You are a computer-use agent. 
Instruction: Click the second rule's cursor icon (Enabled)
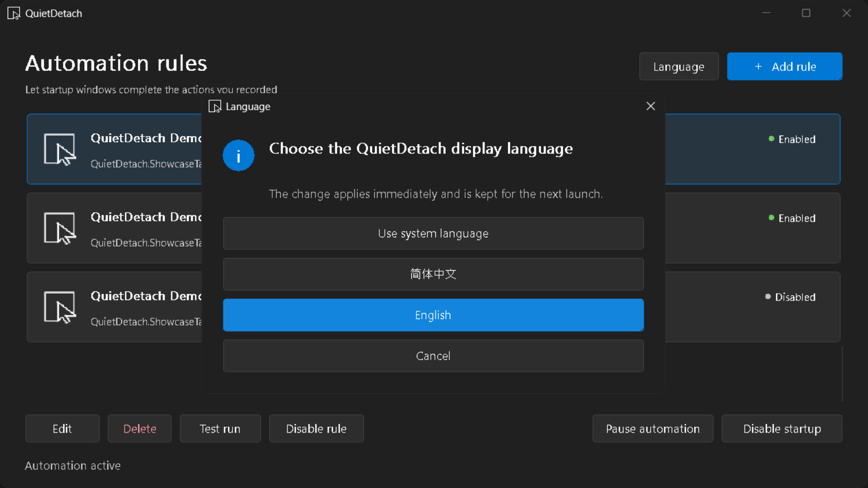pyautogui.click(x=60, y=228)
